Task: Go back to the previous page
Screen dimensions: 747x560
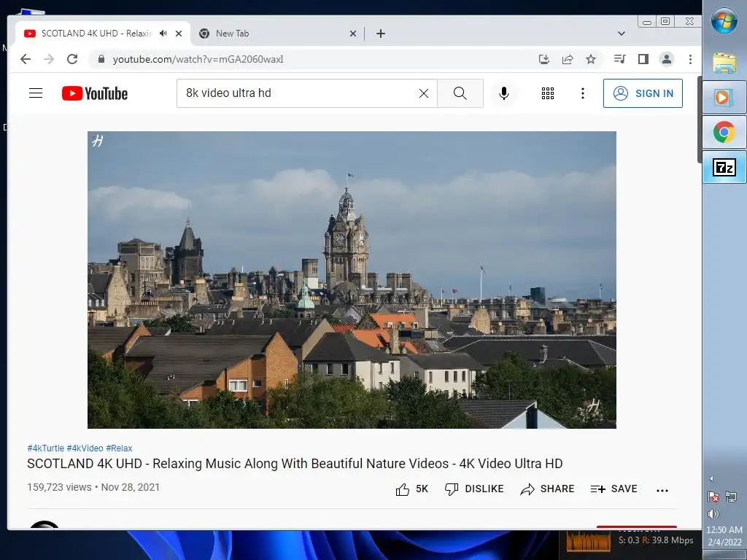Action: tap(26, 59)
